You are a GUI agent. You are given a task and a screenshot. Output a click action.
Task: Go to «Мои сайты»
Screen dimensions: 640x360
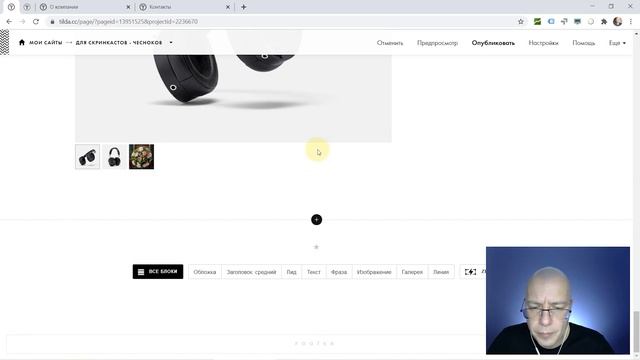coord(45,42)
